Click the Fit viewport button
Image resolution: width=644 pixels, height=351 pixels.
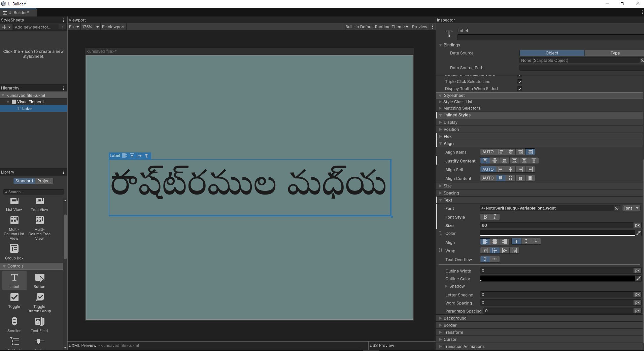[113, 27]
